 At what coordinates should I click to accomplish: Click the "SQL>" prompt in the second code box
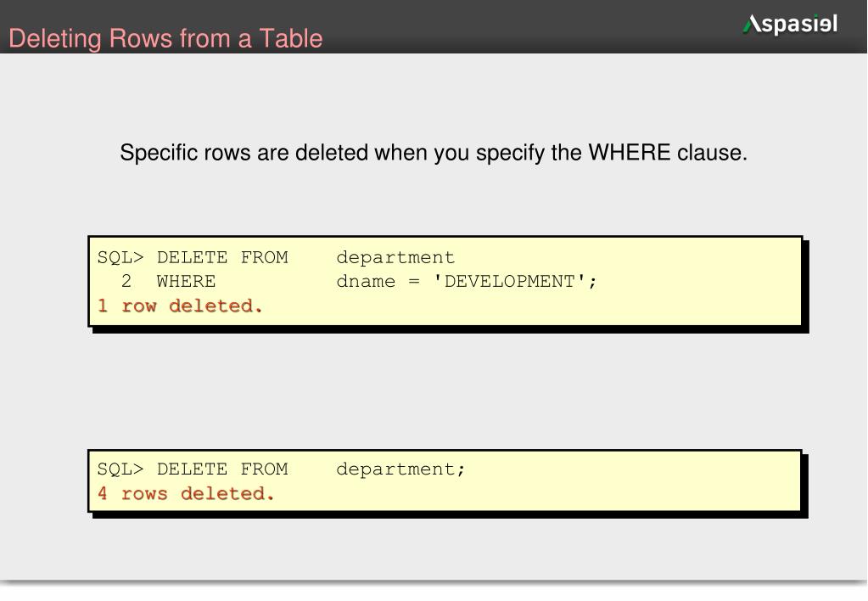pyautogui.click(x=121, y=469)
